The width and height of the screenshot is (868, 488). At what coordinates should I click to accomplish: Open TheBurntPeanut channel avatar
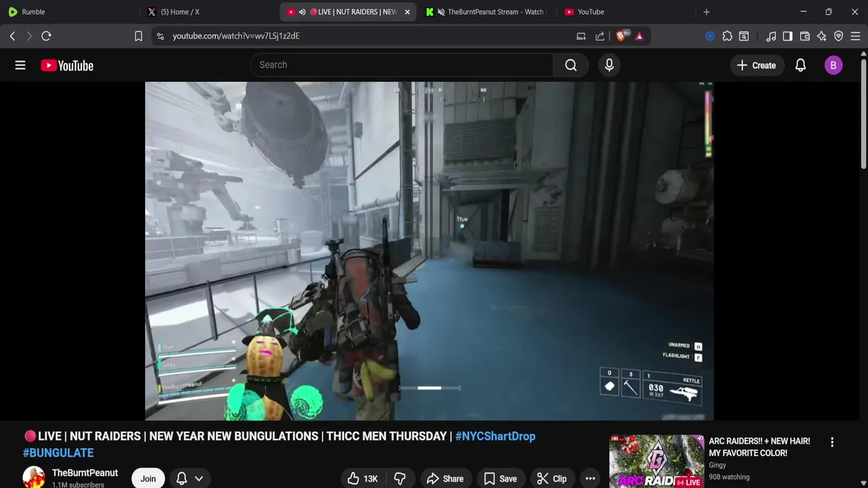(34, 477)
